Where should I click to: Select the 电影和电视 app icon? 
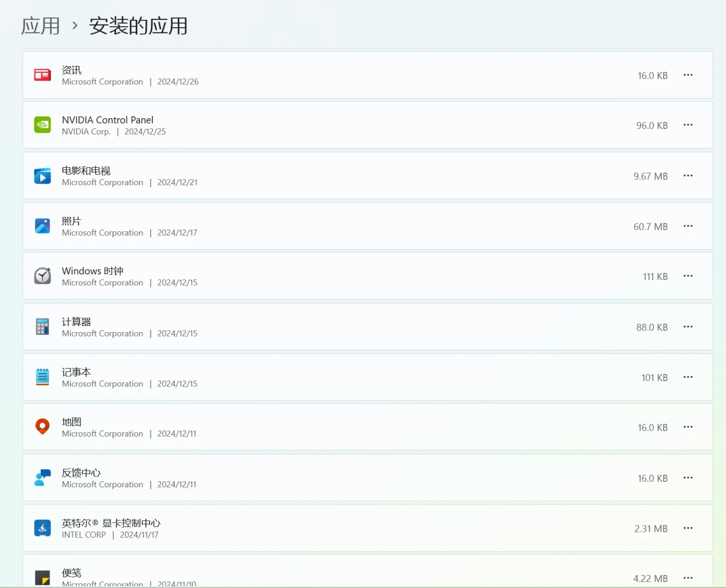(42, 175)
